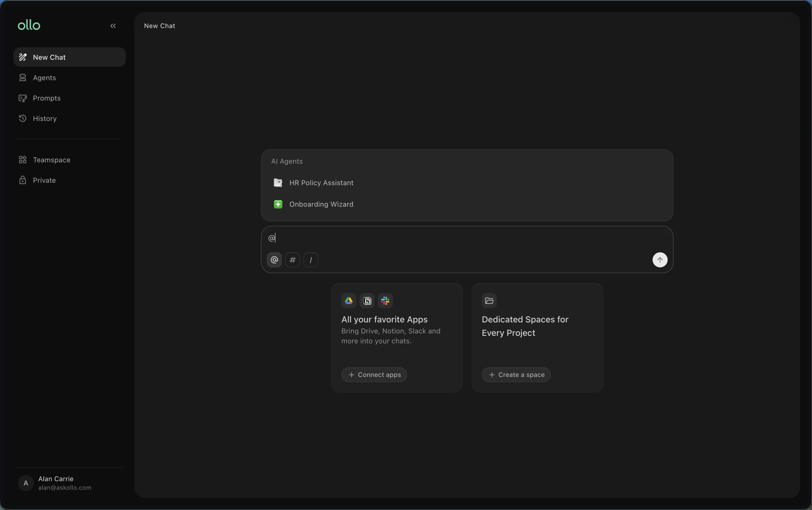
Task: Click alan@askollo.com email text
Action: point(65,488)
